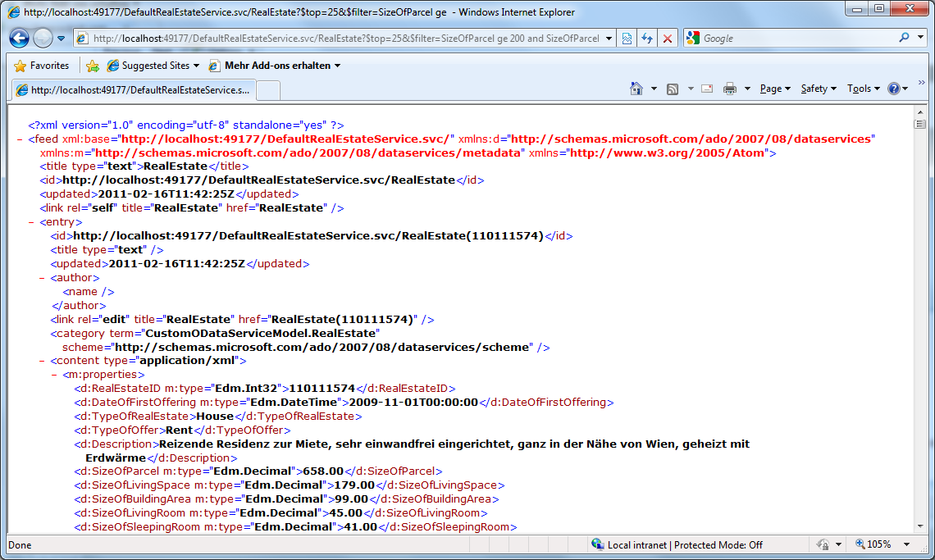The height and width of the screenshot is (560, 935).
Task: Click the Local intranet zone icon
Action: click(597, 544)
